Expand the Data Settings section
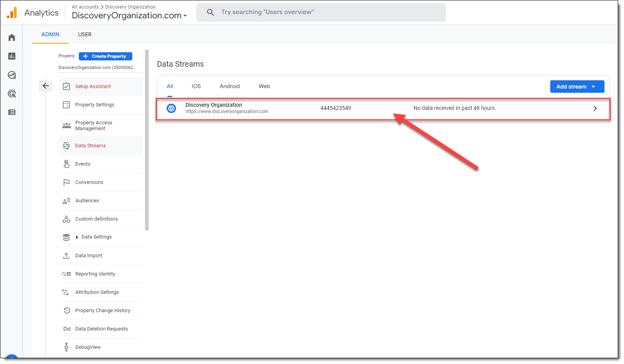 [x=77, y=237]
